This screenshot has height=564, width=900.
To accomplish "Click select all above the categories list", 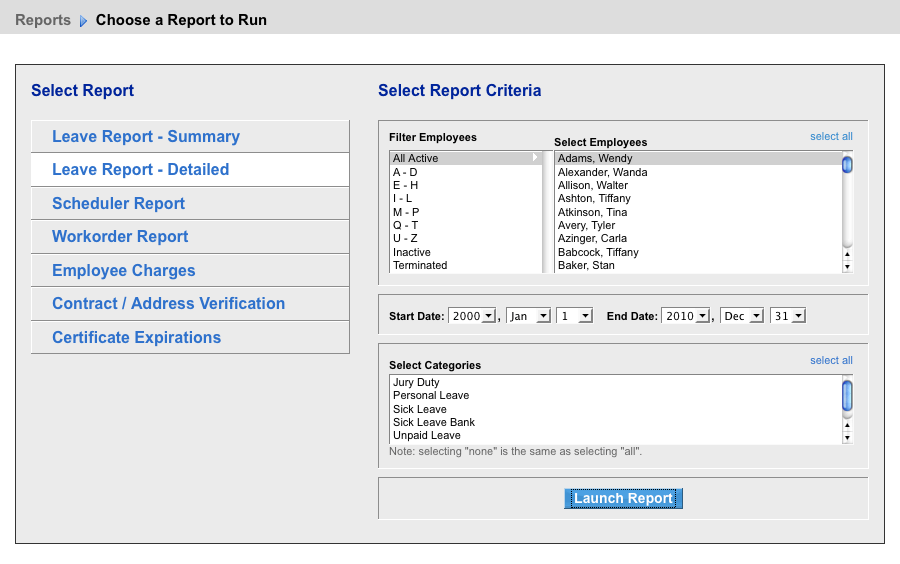I will (x=831, y=360).
